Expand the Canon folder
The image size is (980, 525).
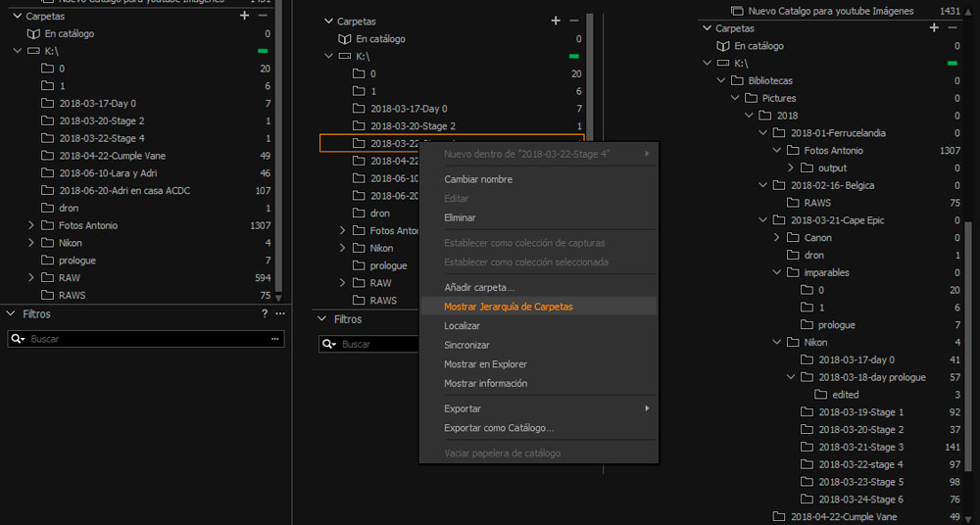(777, 238)
